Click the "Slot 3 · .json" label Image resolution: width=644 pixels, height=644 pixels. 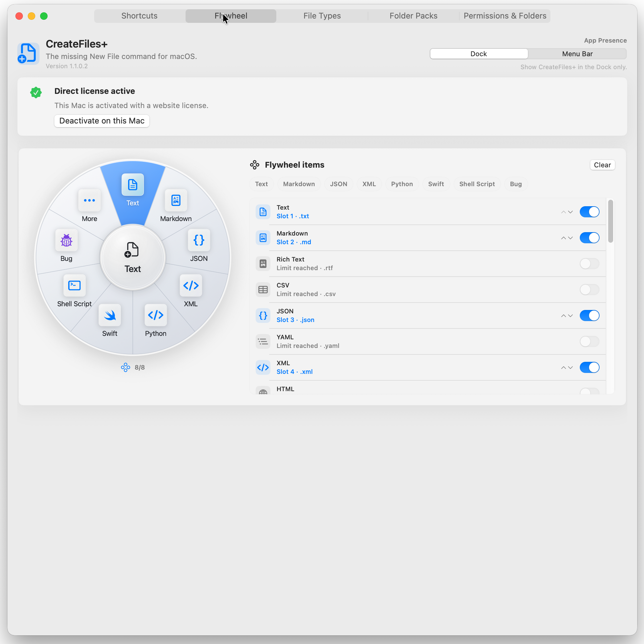click(295, 320)
